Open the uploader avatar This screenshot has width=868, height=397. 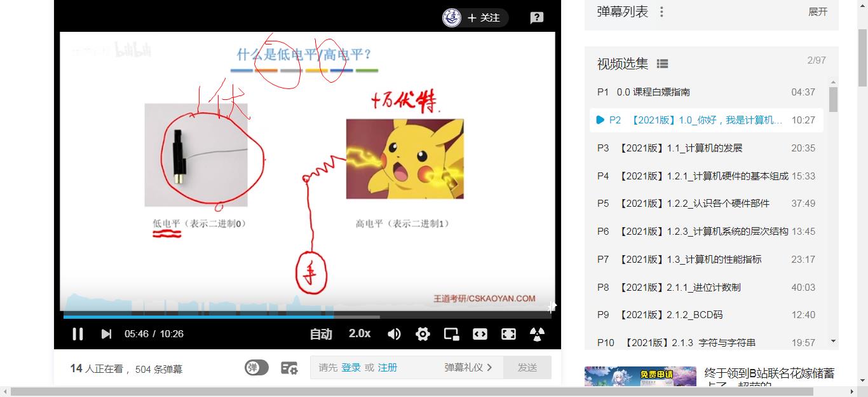[x=452, y=18]
